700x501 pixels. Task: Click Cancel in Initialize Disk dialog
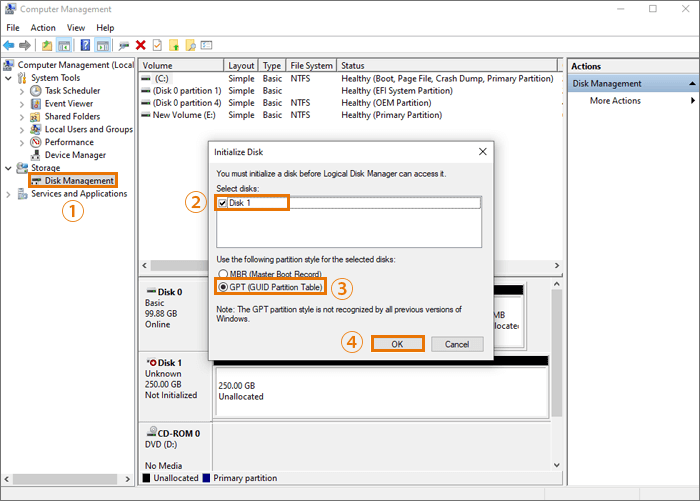(457, 344)
